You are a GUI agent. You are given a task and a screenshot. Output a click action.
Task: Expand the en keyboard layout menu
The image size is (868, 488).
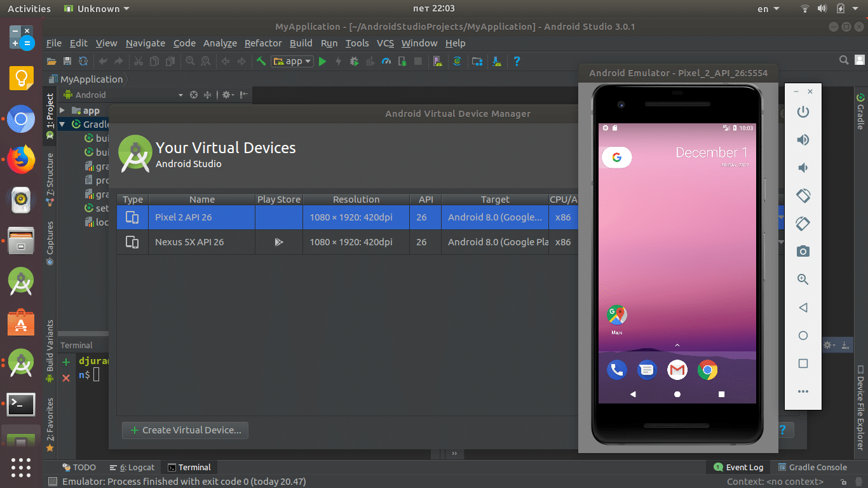[x=768, y=8]
